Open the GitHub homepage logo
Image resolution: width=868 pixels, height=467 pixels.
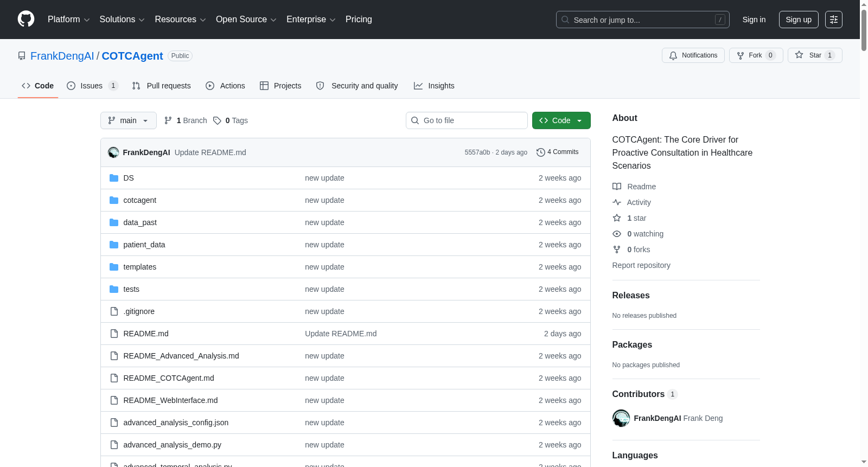click(x=26, y=20)
